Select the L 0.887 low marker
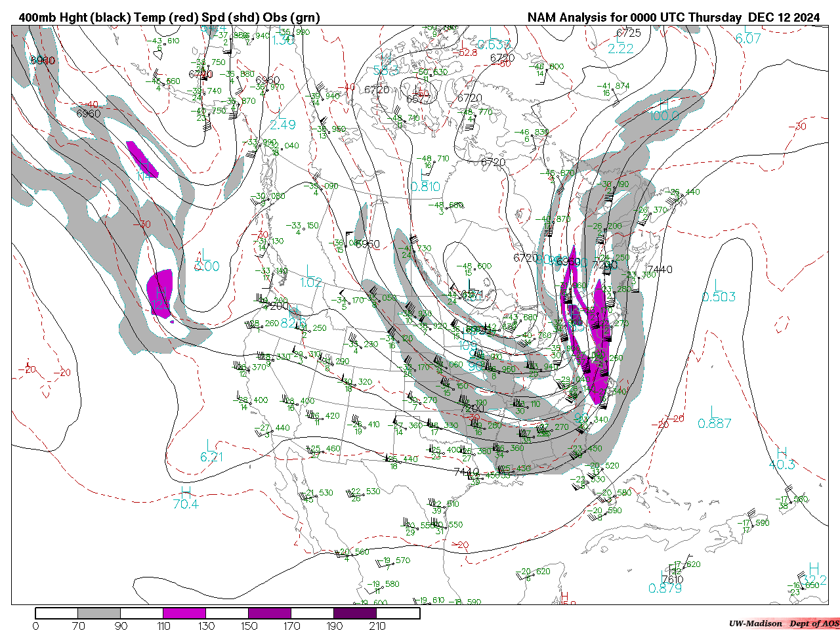This screenshot has height=630, width=840. point(714,417)
